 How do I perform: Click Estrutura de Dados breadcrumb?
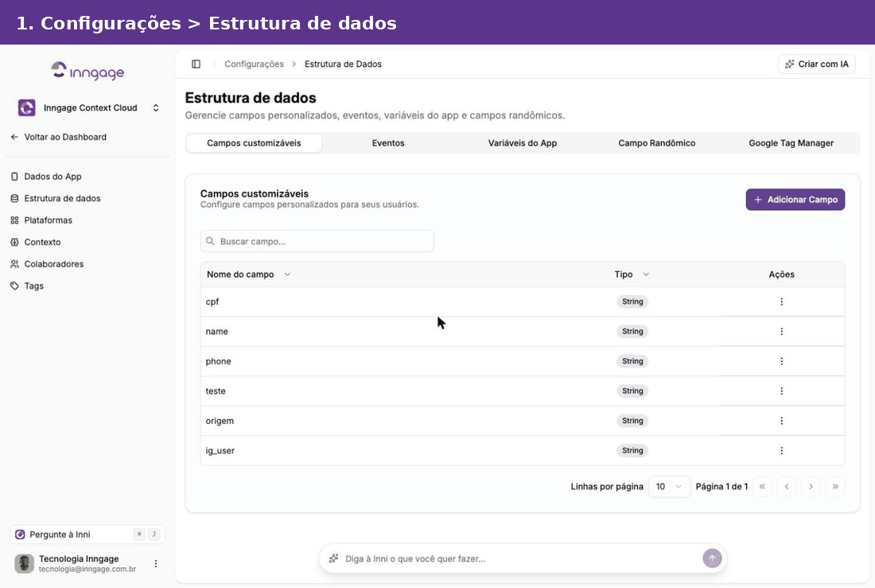[x=343, y=64]
